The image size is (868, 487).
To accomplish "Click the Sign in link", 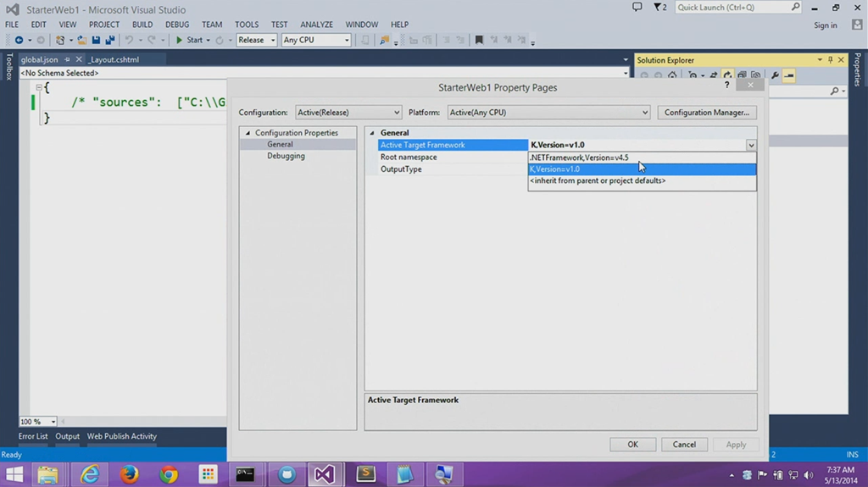I will click(826, 25).
